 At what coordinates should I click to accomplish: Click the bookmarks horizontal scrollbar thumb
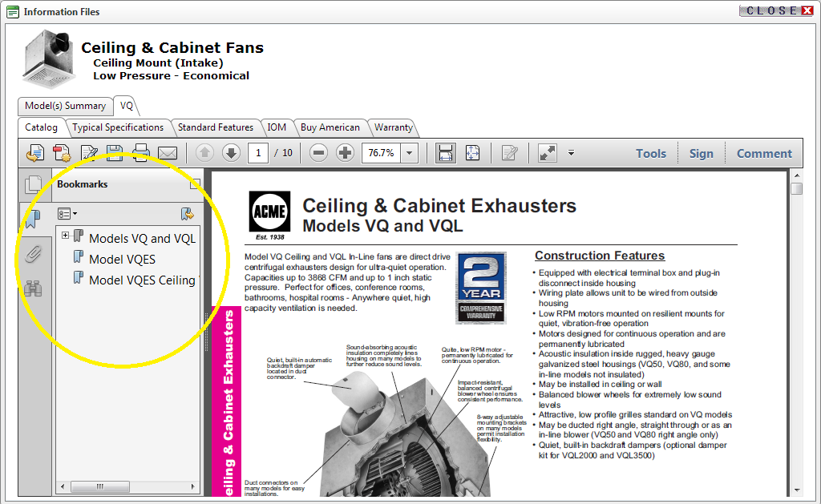click(x=100, y=486)
